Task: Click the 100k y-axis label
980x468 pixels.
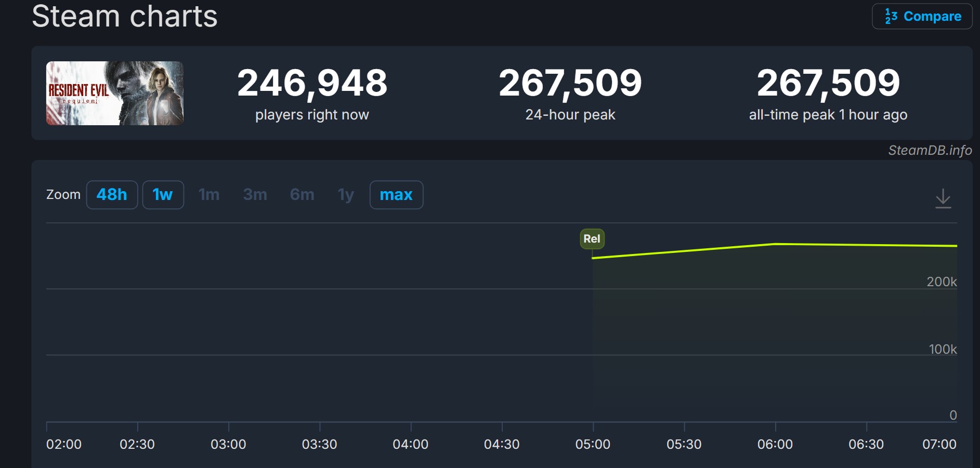Action: pyautogui.click(x=942, y=349)
